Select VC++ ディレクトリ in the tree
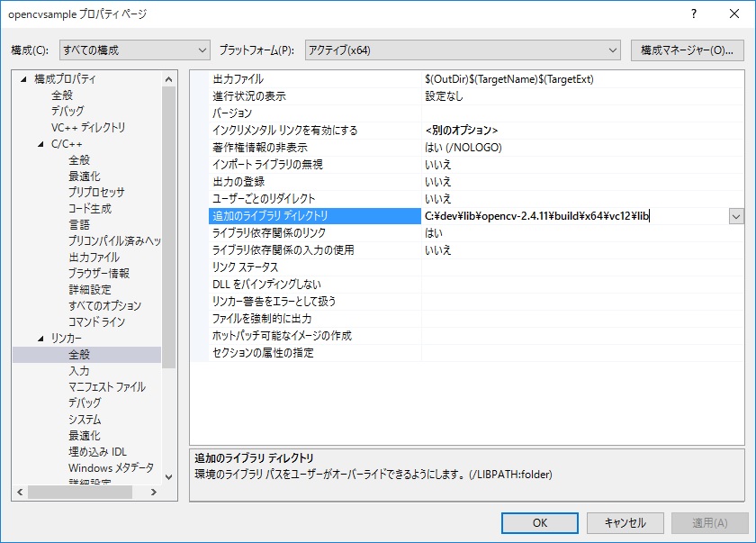756x543 pixels. (88, 127)
